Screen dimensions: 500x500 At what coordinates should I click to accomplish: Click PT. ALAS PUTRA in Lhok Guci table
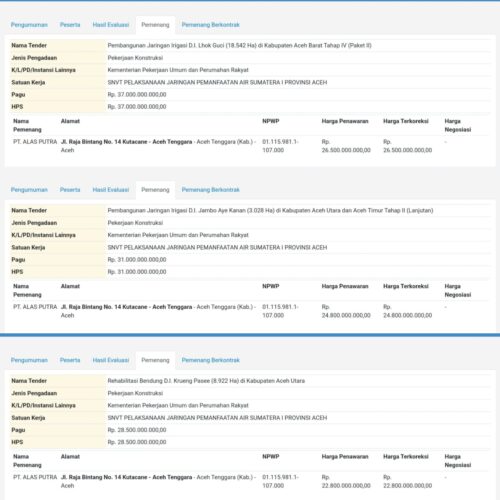click(35, 142)
